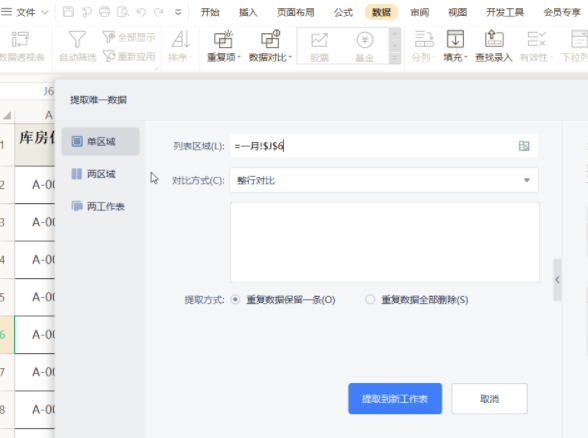588x438 pixels.
Task: Switch to the 审阅 tab
Action: (420, 12)
